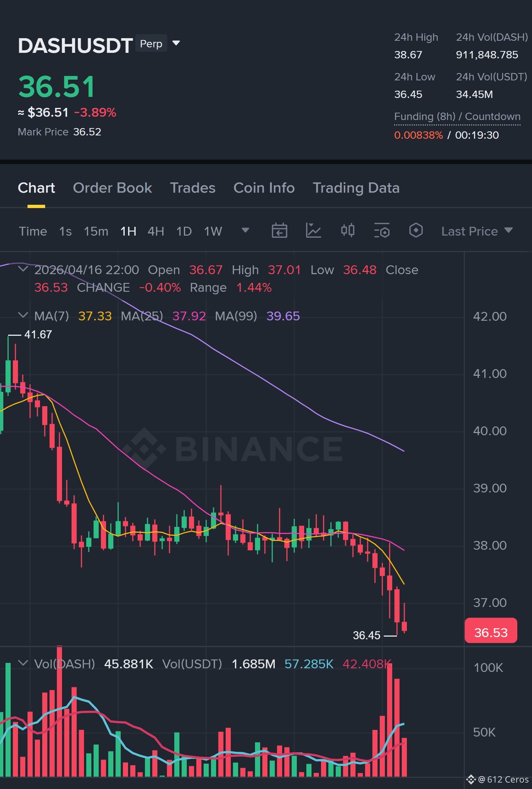Expand the more time intervals arrow
Image resolution: width=532 pixels, height=789 pixels.
point(245,230)
